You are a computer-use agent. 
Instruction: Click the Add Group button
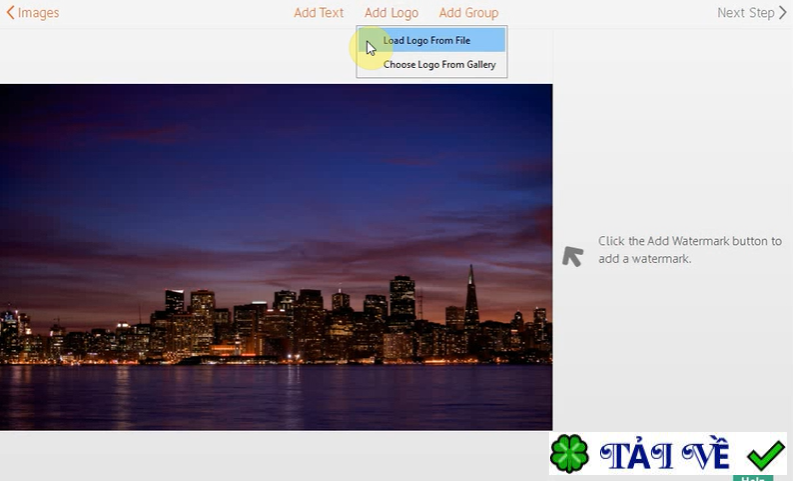pos(468,13)
